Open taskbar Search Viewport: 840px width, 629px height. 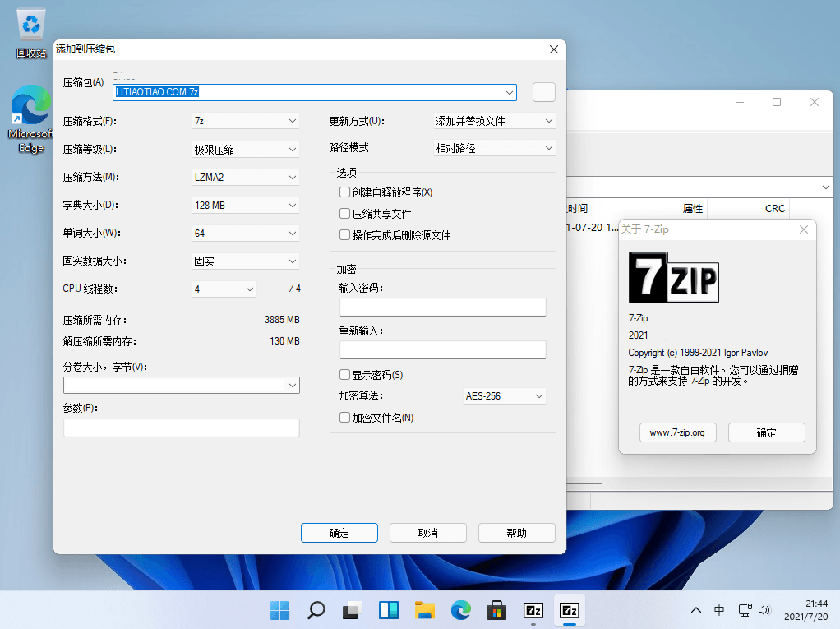(x=316, y=610)
